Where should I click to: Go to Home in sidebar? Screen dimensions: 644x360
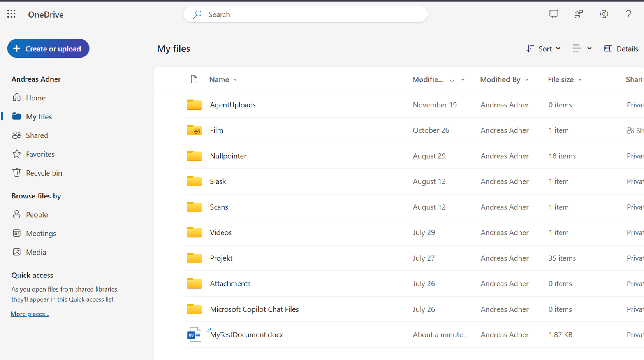pyautogui.click(x=35, y=98)
